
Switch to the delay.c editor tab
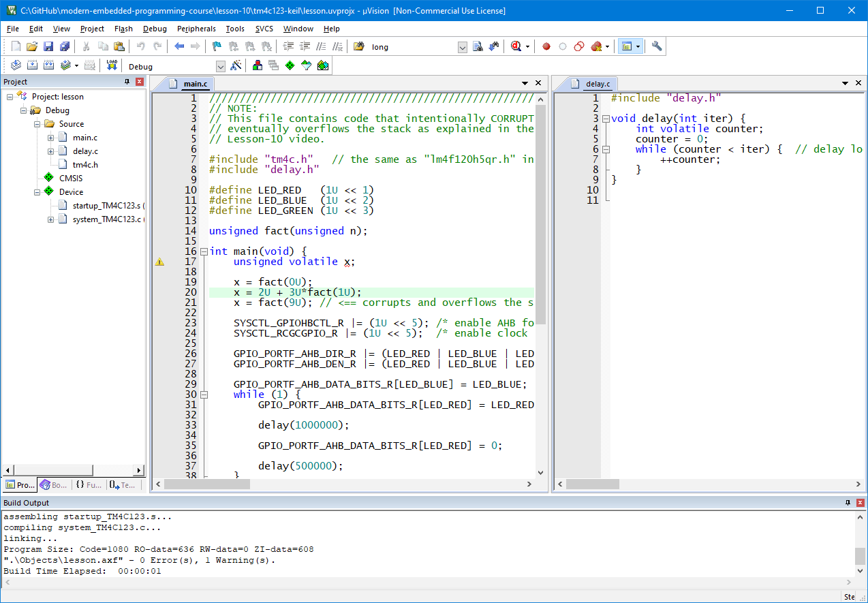coord(598,84)
